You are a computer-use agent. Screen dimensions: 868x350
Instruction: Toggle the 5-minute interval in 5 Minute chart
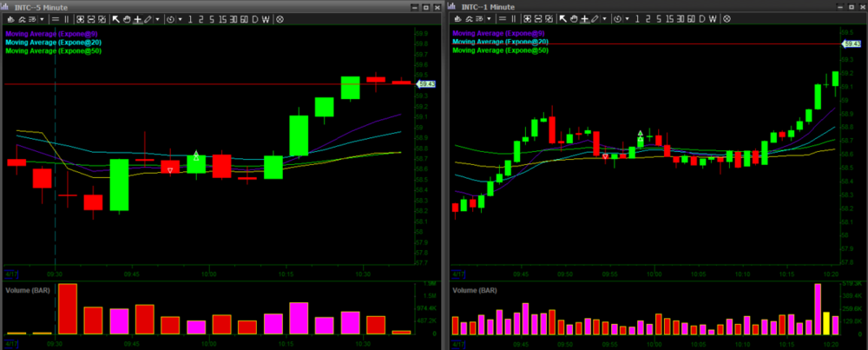[x=210, y=18]
